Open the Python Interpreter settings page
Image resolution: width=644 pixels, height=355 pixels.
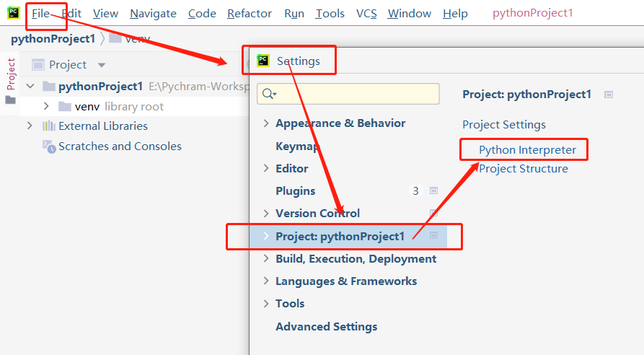[x=527, y=150]
